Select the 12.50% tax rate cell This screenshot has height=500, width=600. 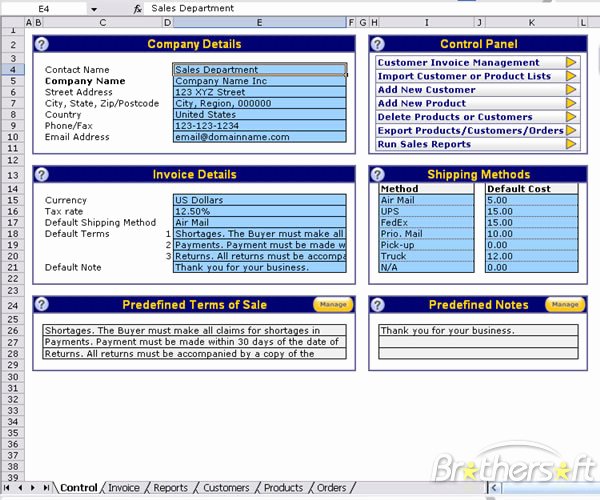260,211
